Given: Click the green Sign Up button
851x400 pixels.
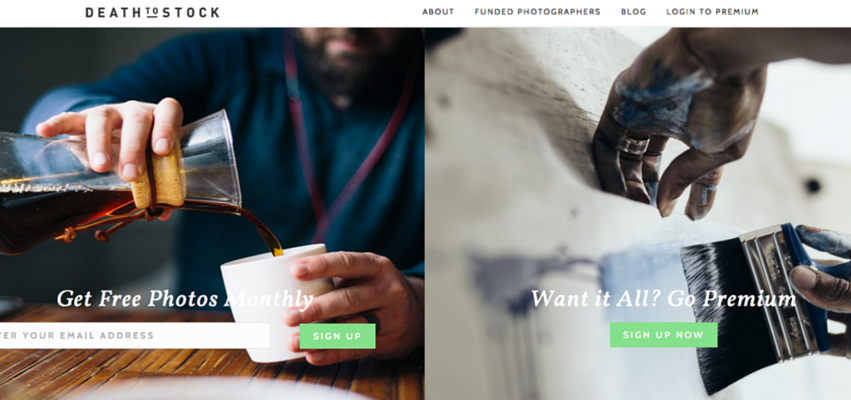Looking at the screenshot, I should point(337,336).
